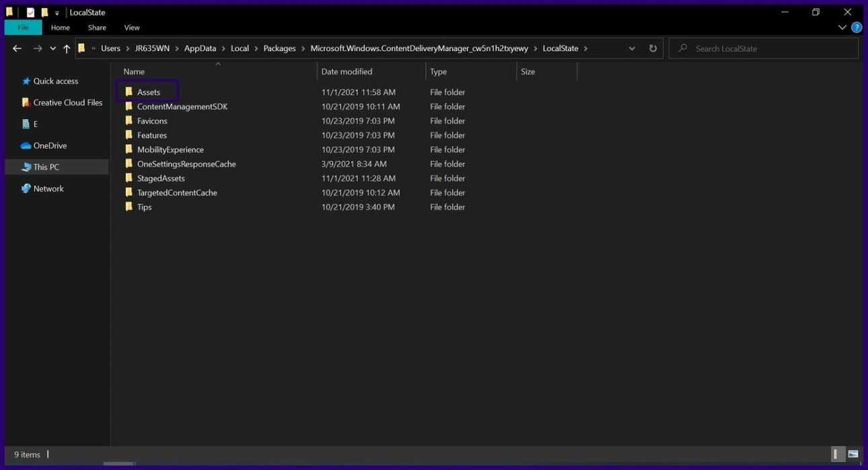Click the Packages breadcrumb in address bar
This screenshot has width=868, height=470.
click(279, 48)
